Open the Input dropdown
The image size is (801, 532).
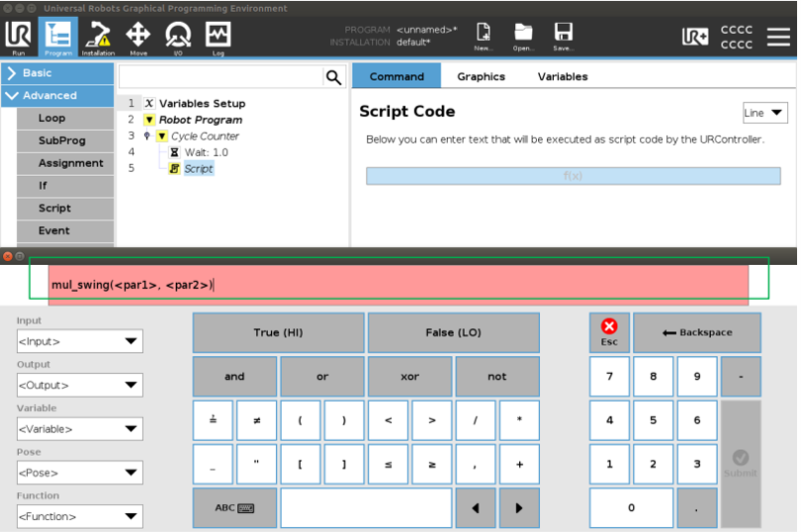[80, 341]
